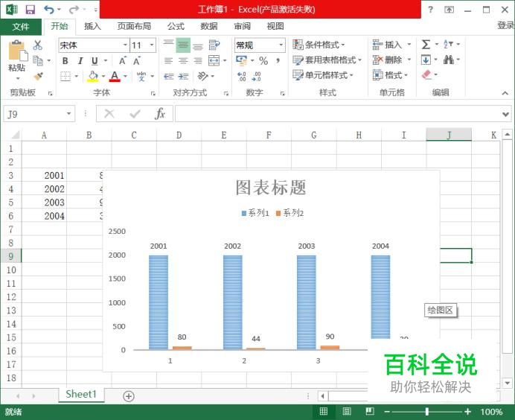Image resolution: width=515 pixels, height=420 pixels.
Task: Click the Merge and Center icon
Action: [214, 61]
